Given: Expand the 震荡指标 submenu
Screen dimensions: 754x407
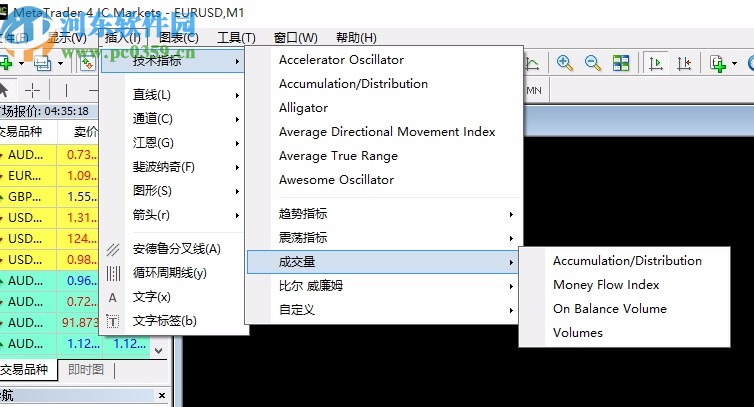Looking at the screenshot, I should tap(383, 238).
